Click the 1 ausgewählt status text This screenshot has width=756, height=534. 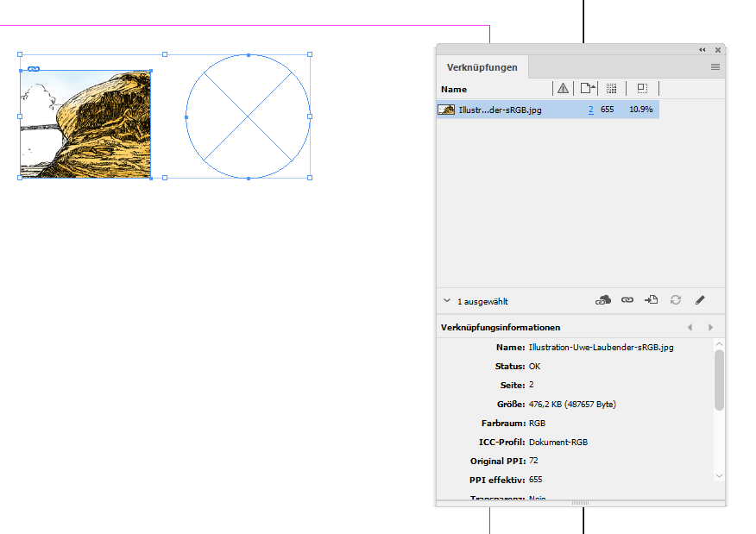(482, 301)
